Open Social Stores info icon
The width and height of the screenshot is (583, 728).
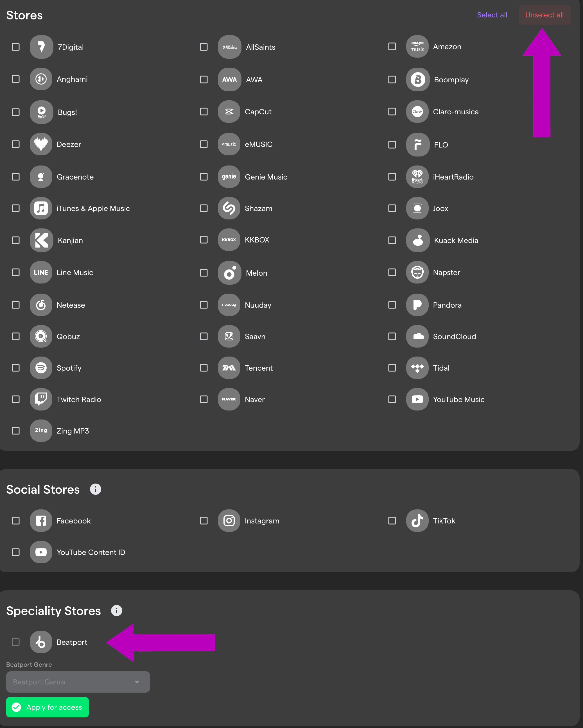(96, 489)
